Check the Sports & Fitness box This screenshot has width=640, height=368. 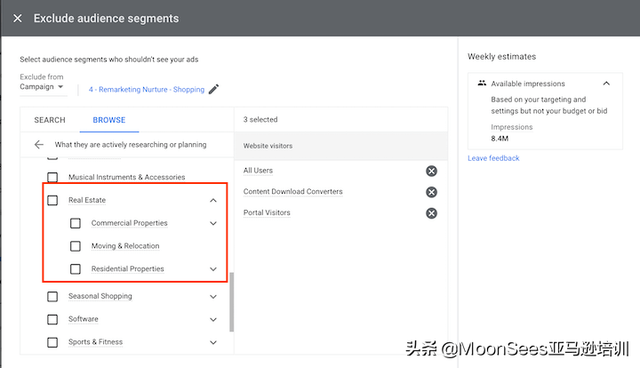click(52, 342)
